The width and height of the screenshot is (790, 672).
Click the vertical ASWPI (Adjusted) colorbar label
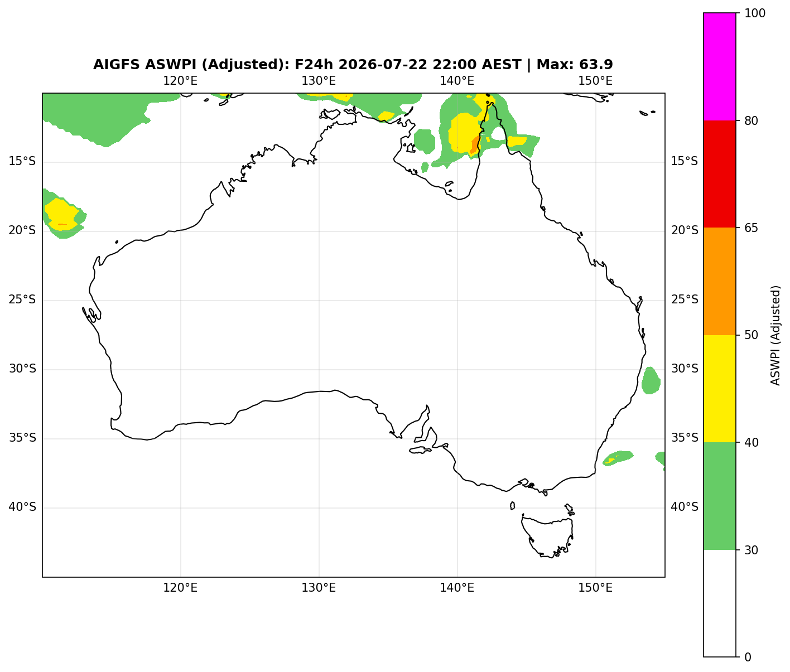coord(775,335)
